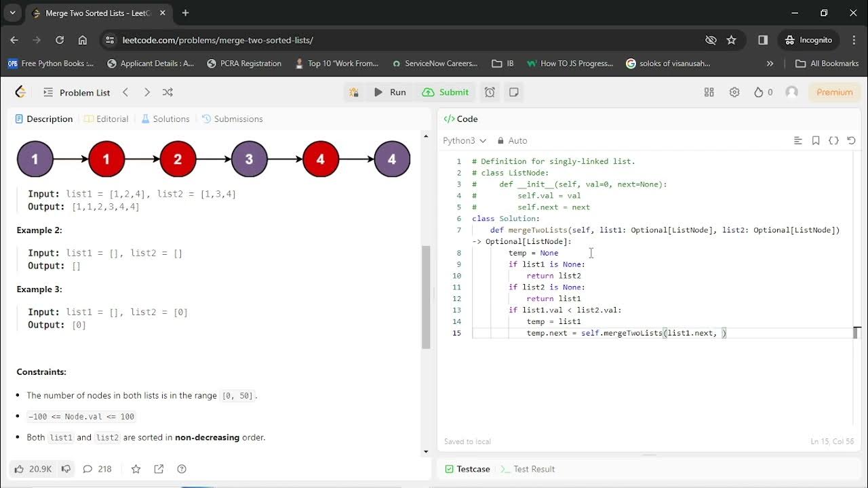Screen dimensions: 868x488
Task: Click the Incognito indicator
Action: [808, 40]
